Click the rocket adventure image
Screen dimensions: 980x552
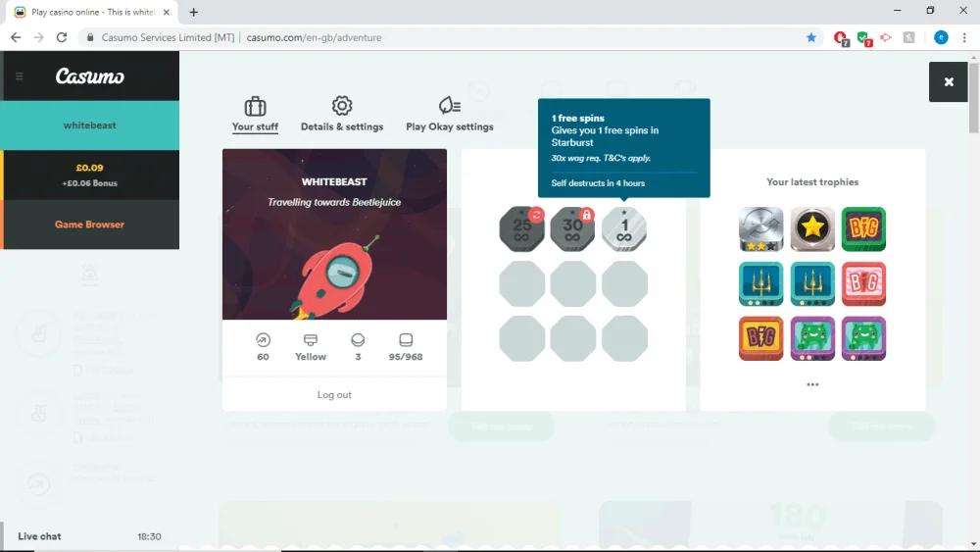[334, 233]
